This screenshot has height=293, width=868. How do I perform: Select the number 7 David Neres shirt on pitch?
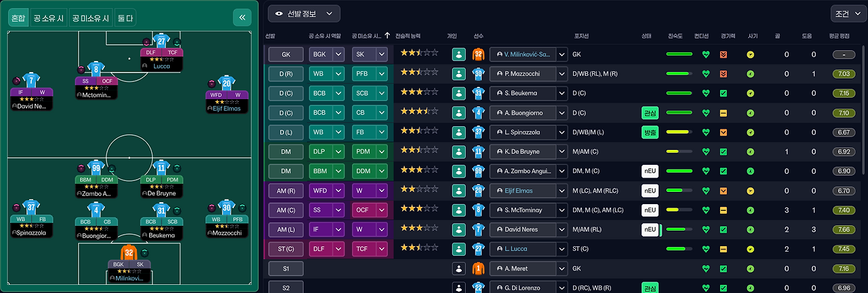[31, 80]
